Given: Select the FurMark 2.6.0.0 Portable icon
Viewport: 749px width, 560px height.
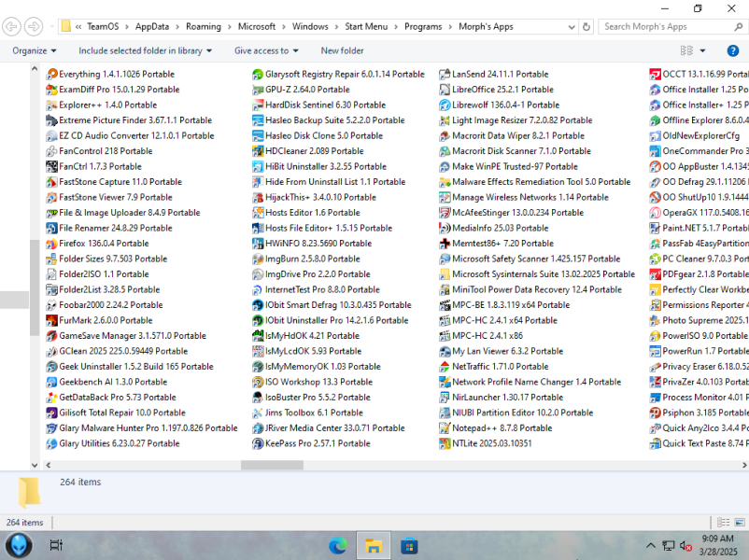Looking at the screenshot, I should tap(51, 320).
